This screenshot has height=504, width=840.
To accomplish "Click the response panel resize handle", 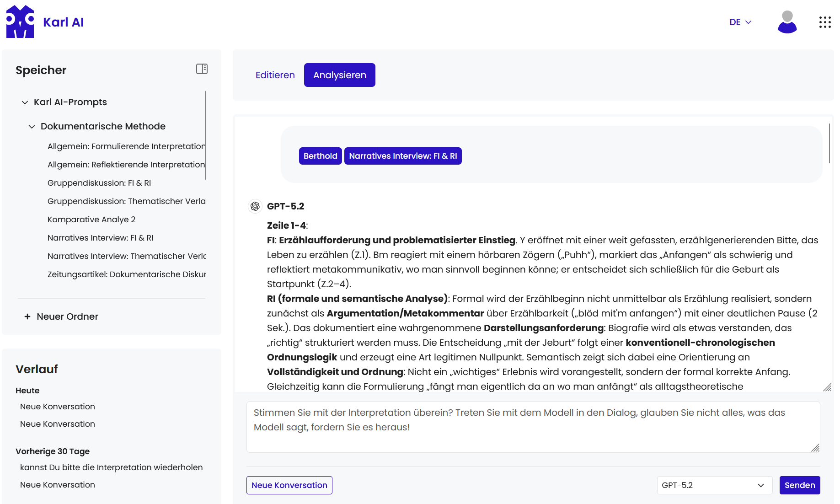I will (827, 387).
